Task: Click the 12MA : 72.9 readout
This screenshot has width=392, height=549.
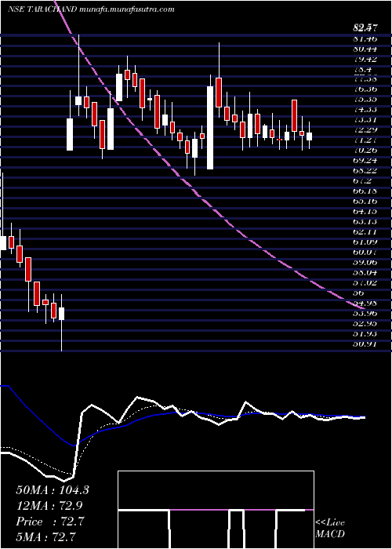Action: 49,506
